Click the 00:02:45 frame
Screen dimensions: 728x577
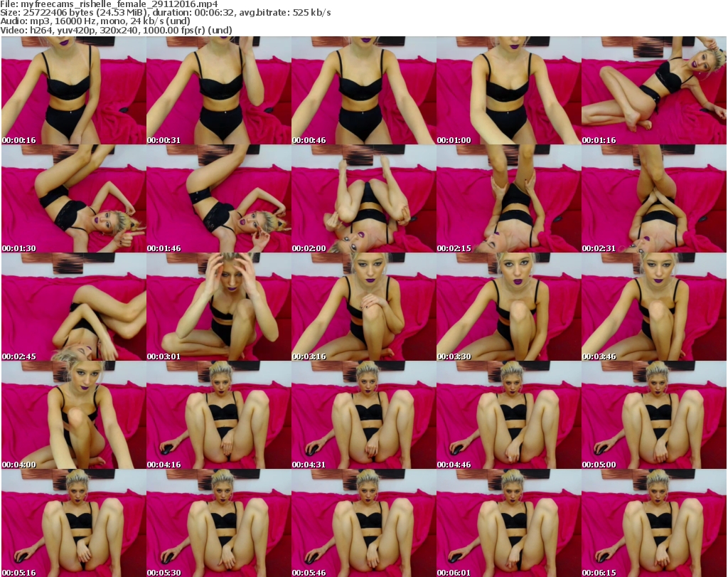(74, 307)
